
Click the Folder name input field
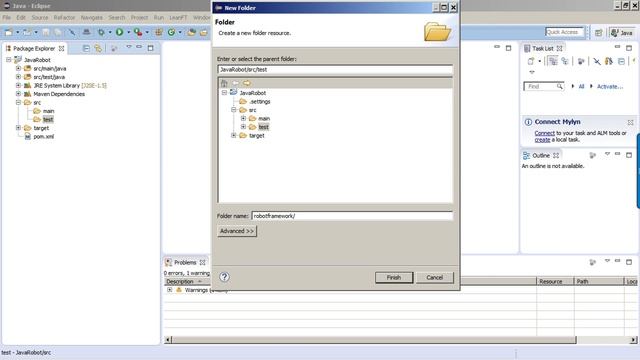click(352, 216)
